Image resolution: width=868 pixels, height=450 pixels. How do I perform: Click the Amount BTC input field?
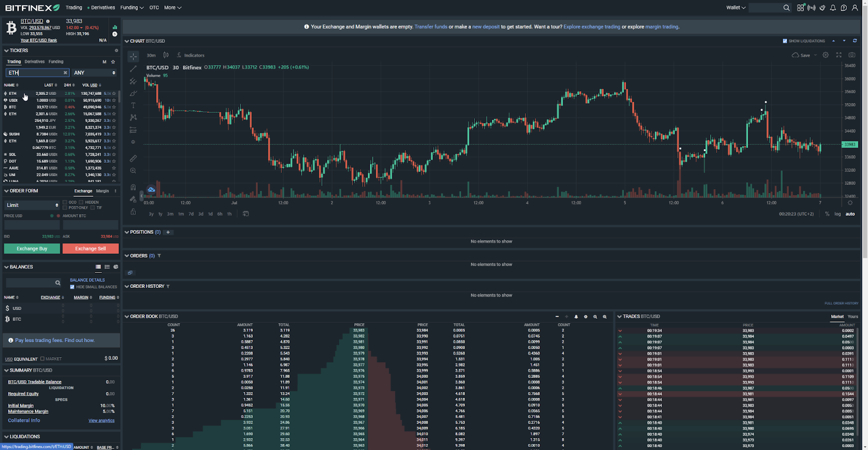[x=91, y=224]
